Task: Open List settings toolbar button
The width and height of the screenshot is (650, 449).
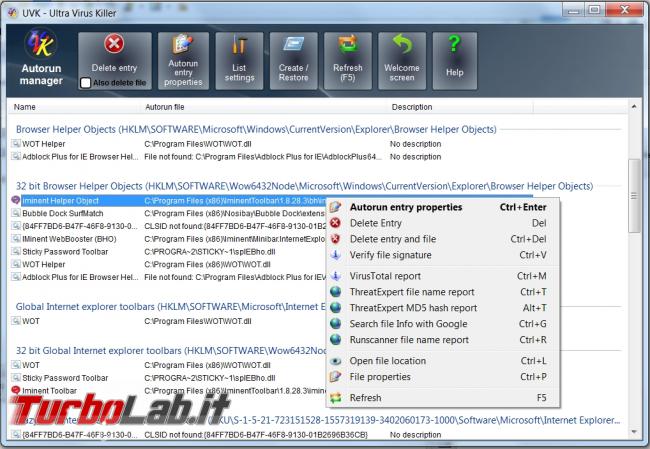Action: pyautogui.click(x=239, y=61)
